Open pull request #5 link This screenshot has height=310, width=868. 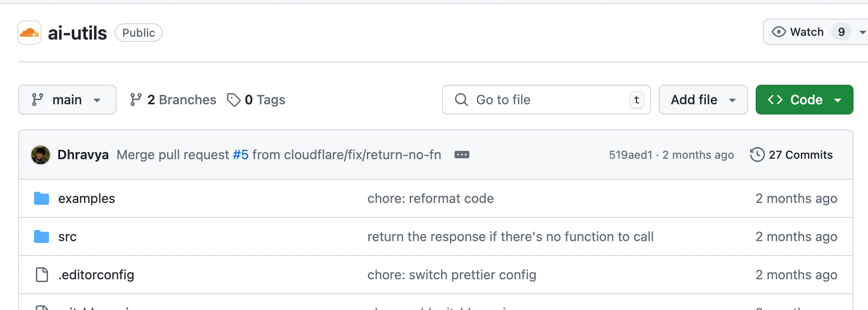coord(241,155)
